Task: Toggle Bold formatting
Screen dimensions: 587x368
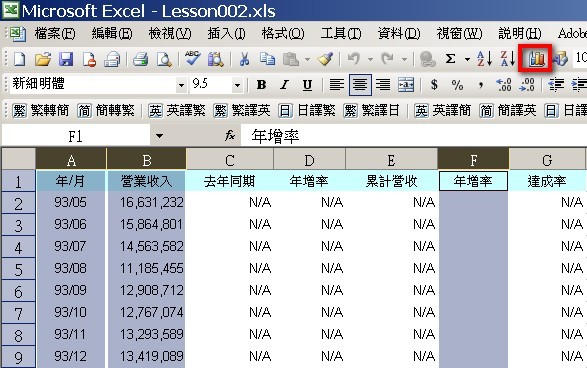Action: coord(261,85)
